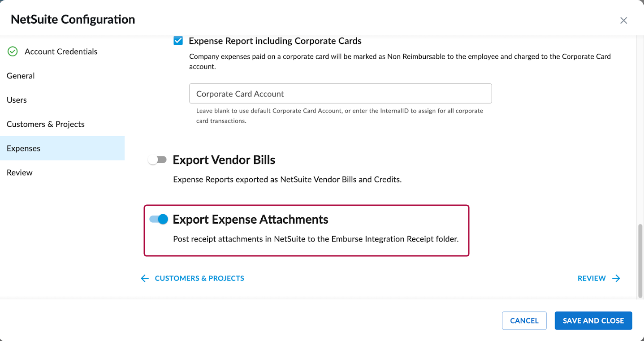Enable the Export Vendor Bills toggle
This screenshot has height=341, width=644.
(158, 160)
